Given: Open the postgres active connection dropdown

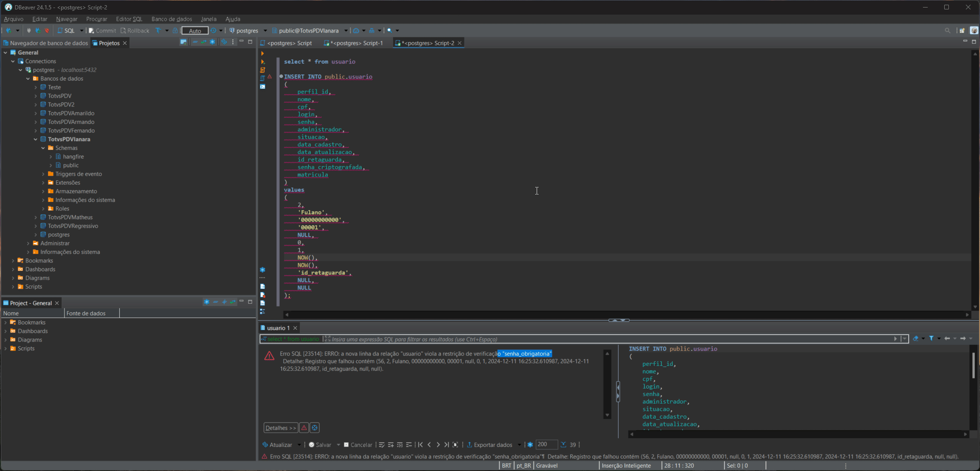Looking at the screenshot, I should (248, 31).
